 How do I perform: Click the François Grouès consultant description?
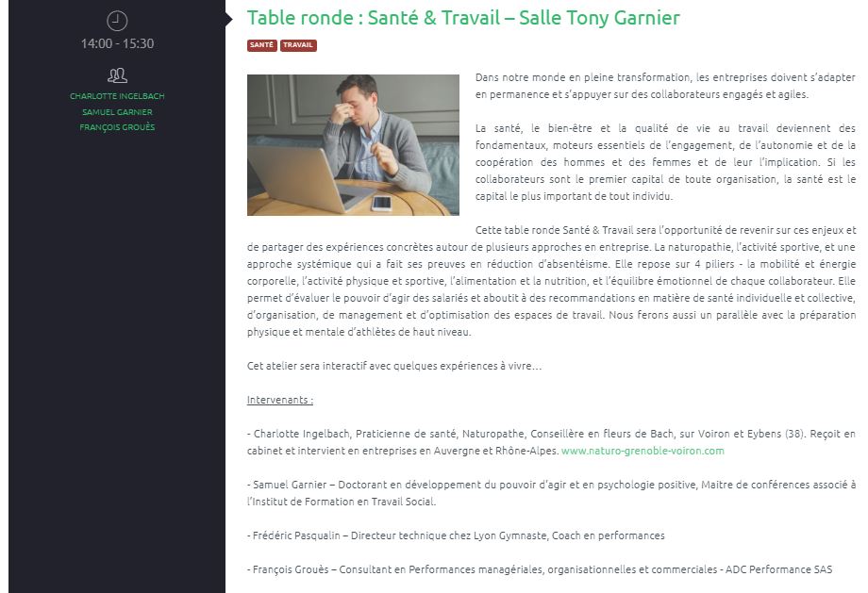tap(540, 569)
